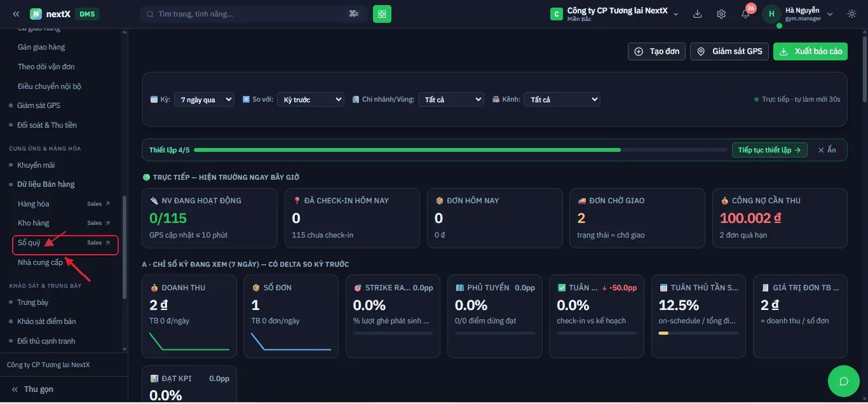Image resolution: width=868 pixels, height=404 pixels.
Task: Click external-link icon next to Kho hàng
Action: tap(107, 223)
